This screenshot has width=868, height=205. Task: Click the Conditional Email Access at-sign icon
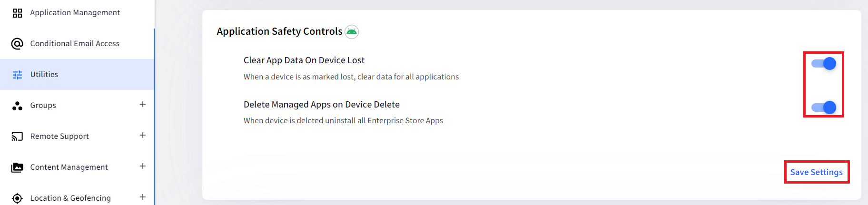[17, 44]
